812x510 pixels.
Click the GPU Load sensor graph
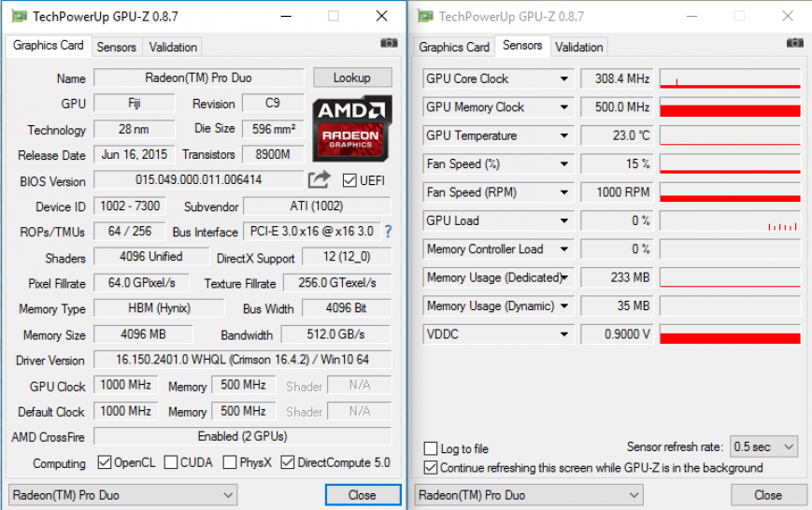coord(730,220)
